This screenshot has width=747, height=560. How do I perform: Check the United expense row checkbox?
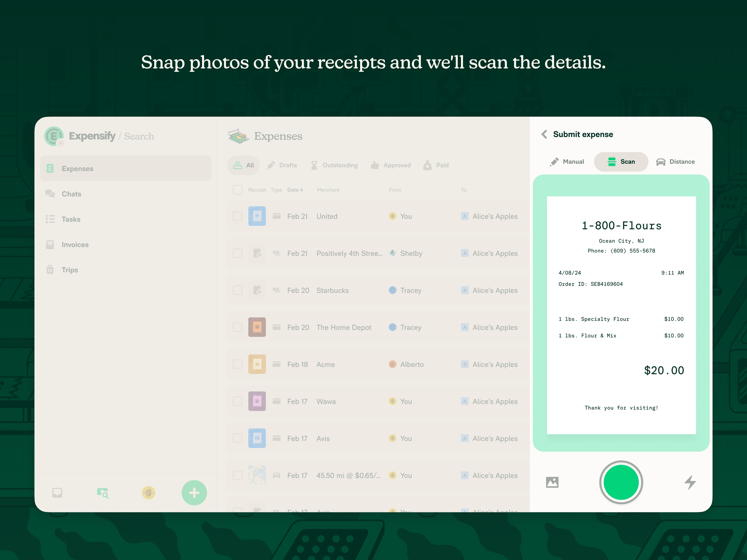[237, 216]
